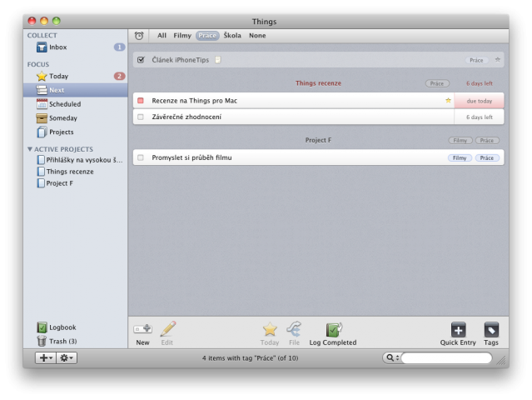Select the Next list in sidebar
The height and width of the screenshot is (400, 532).
[x=75, y=90]
